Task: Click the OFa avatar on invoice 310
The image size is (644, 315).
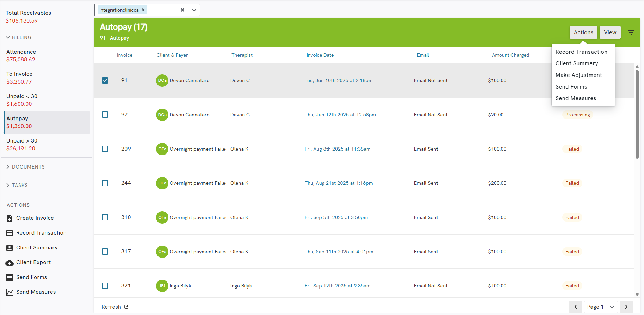Action: (x=162, y=217)
